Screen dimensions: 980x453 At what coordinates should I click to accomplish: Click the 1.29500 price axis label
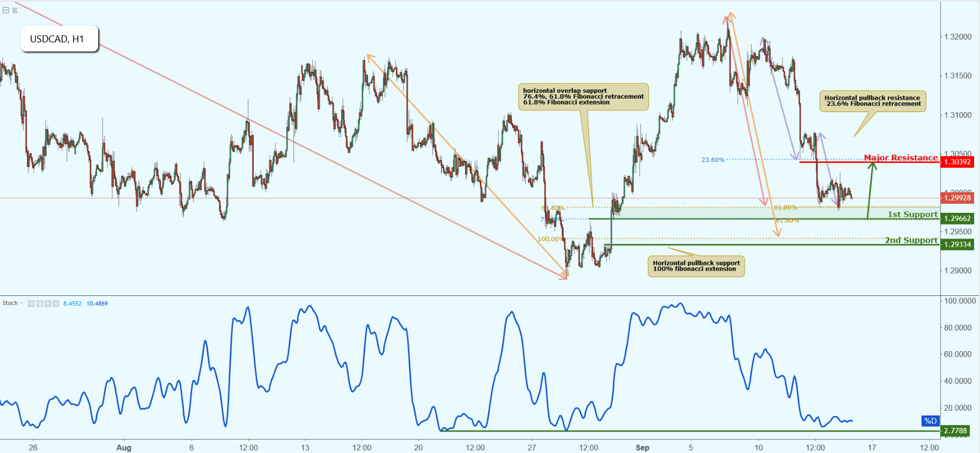point(958,232)
